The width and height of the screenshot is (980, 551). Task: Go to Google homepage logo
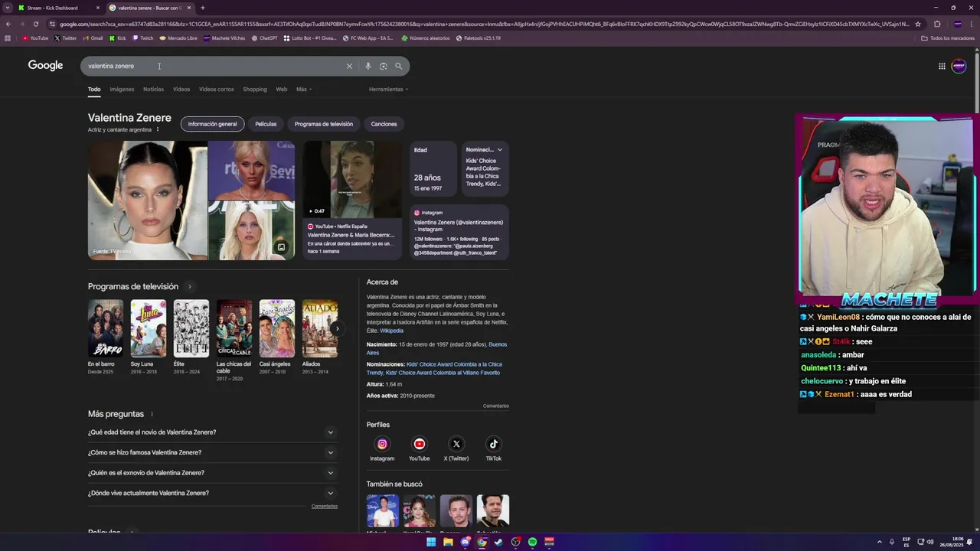click(46, 66)
